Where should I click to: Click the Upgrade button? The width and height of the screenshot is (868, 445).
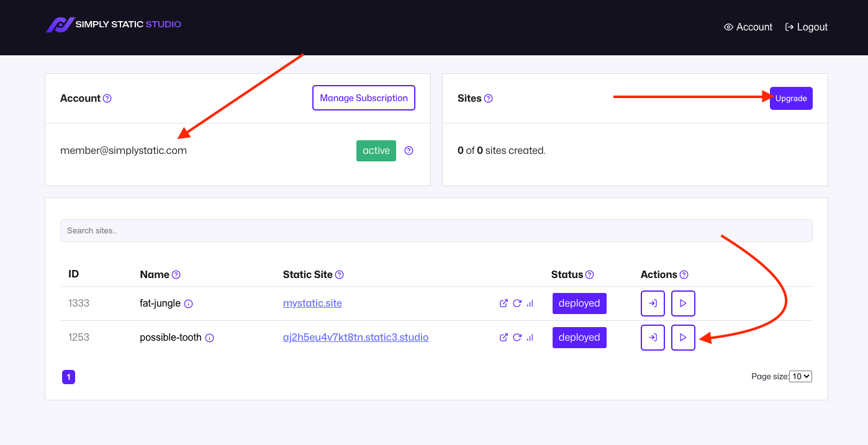791,98
